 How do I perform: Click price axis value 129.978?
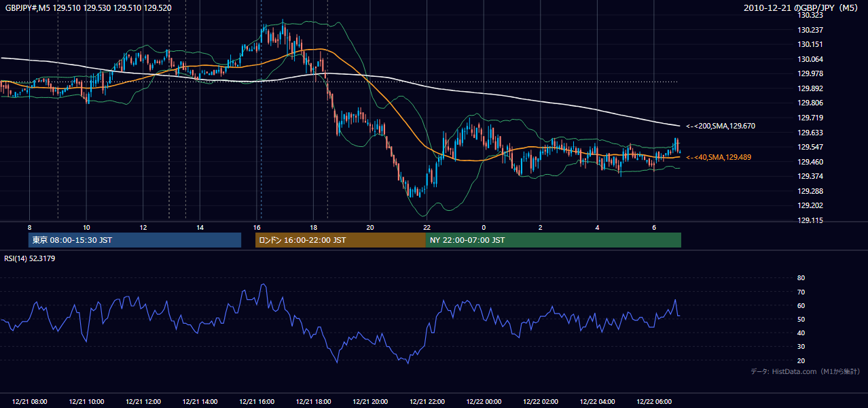click(x=811, y=73)
